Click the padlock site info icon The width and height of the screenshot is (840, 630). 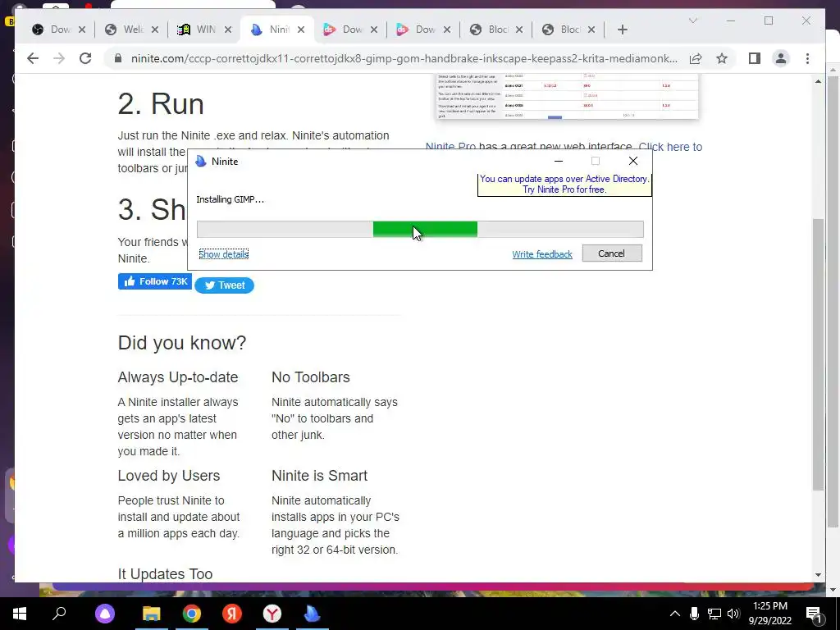[x=118, y=58]
